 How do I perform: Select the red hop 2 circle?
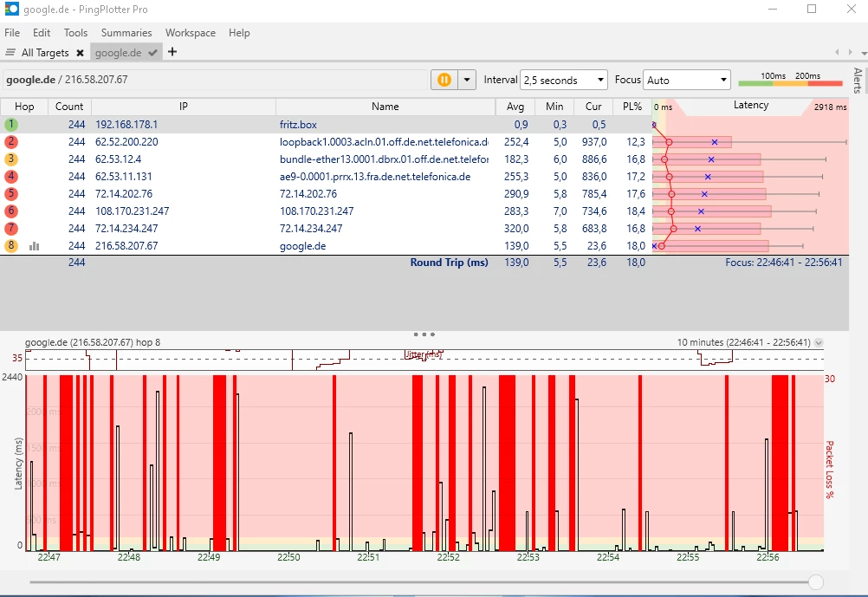(11, 142)
